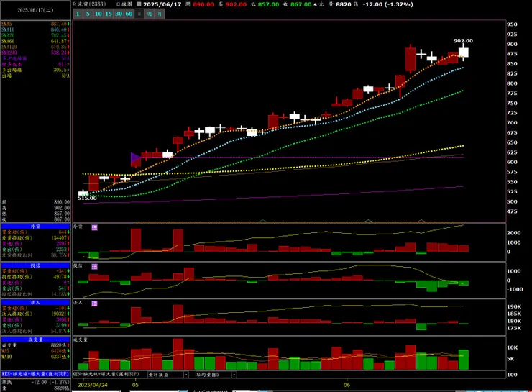Click small icon before date 2025/06/17 in header
This screenshot has width=532, height=392.
pyautogui.click(x=139, y=4)
